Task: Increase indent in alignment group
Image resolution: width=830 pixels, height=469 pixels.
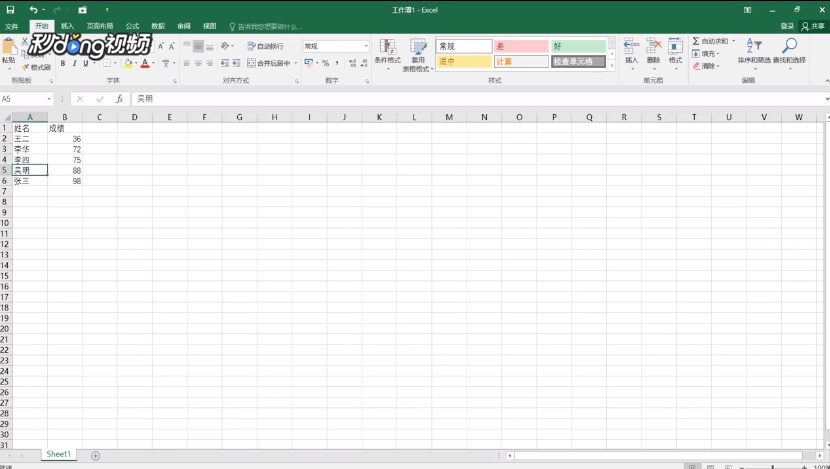Action: tap(236, 64)
